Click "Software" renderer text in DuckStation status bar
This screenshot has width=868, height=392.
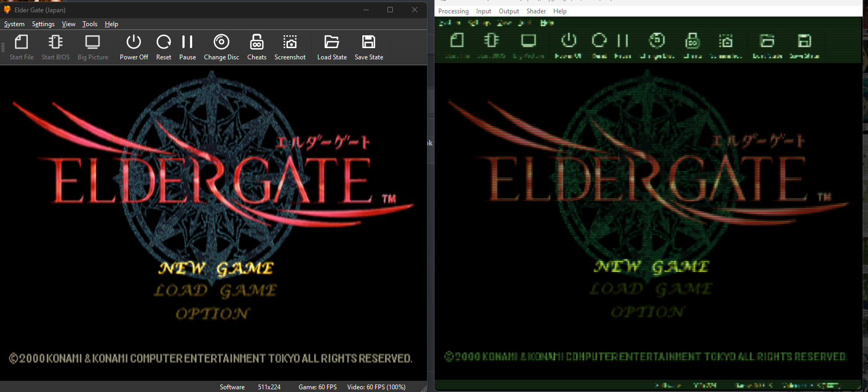232,387
